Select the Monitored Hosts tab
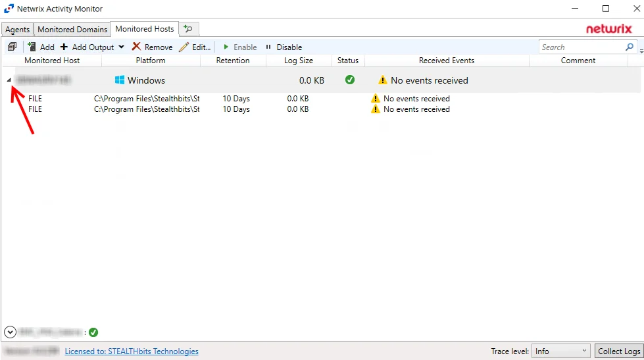Screen dimensions: 644x360 [145, 29]
